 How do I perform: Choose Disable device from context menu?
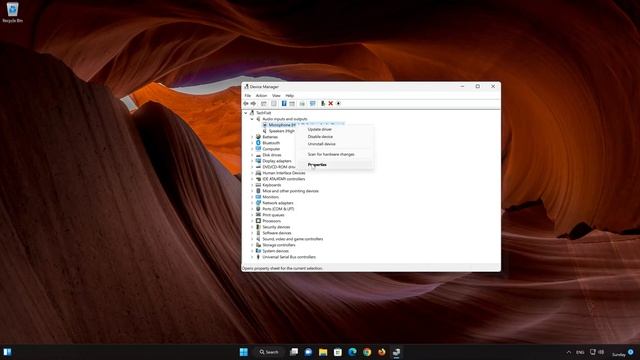[334, 137]
